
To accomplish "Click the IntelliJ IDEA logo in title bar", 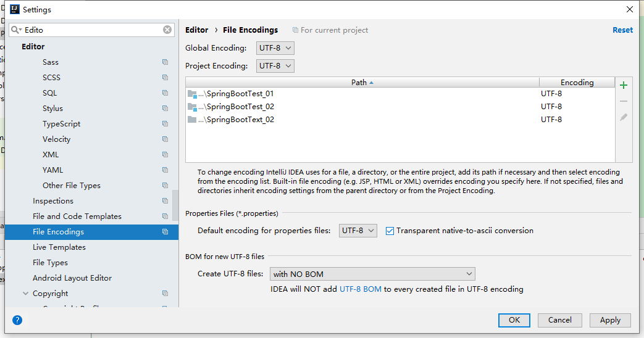I will pos(15,9).
